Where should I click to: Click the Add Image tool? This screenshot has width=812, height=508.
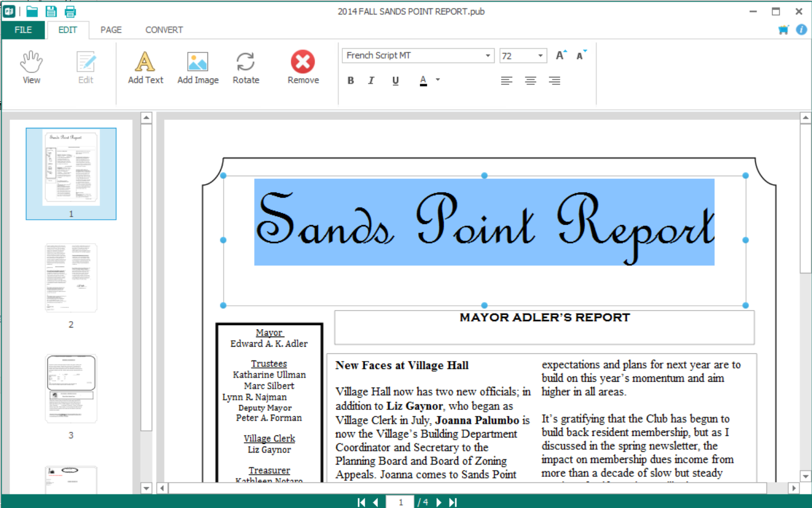tap(198, 67)
